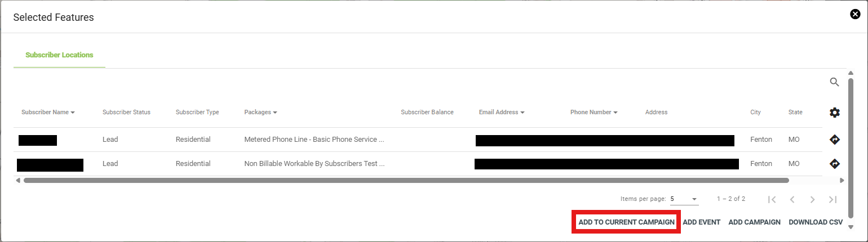
Task: Close the Selected Features dialog
Action: click(855, 15)
